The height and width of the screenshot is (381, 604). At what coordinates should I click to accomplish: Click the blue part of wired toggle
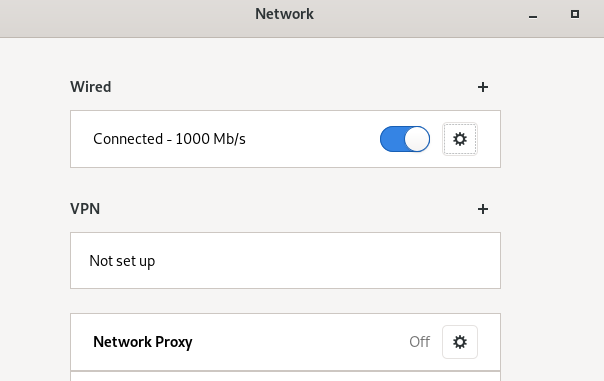(x=392, y=139)
